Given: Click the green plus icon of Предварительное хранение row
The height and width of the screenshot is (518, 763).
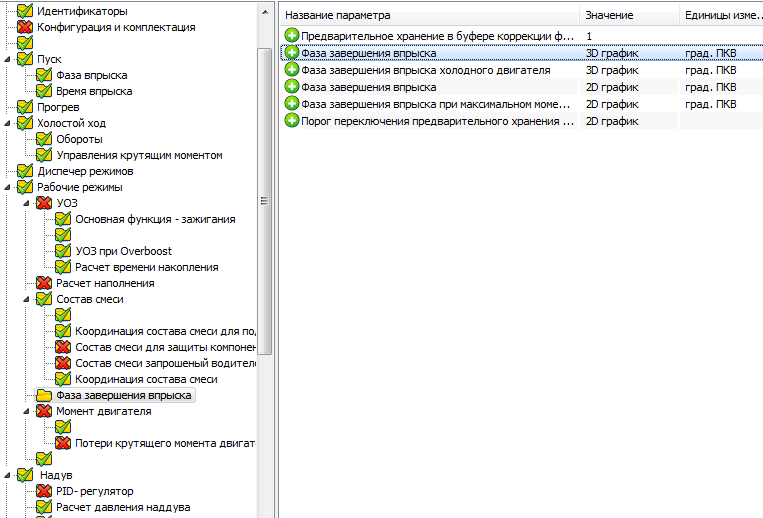Looking at the screenshot, I should tap(292, 36).
